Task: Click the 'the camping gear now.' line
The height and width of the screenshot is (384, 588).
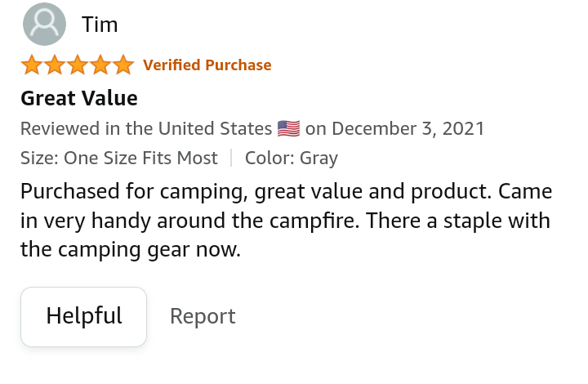Action: (x=131, y=249)
